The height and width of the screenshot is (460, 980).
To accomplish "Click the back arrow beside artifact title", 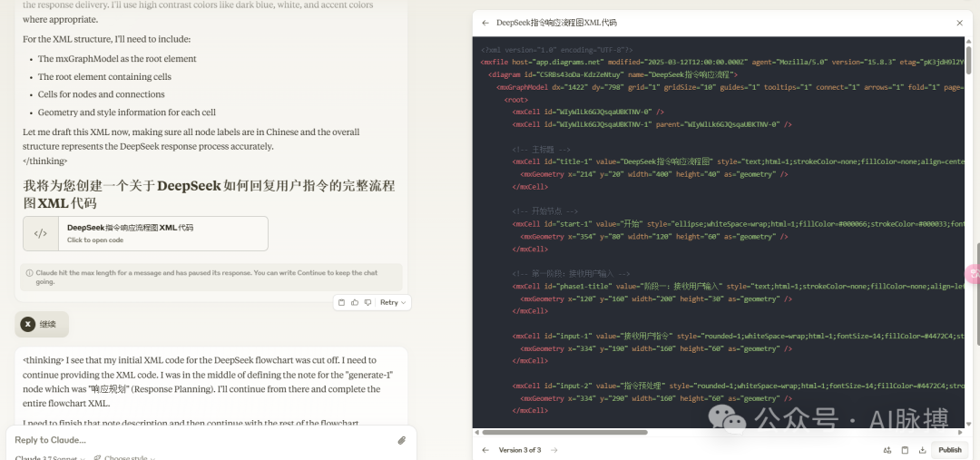I will tap(485, 23).
